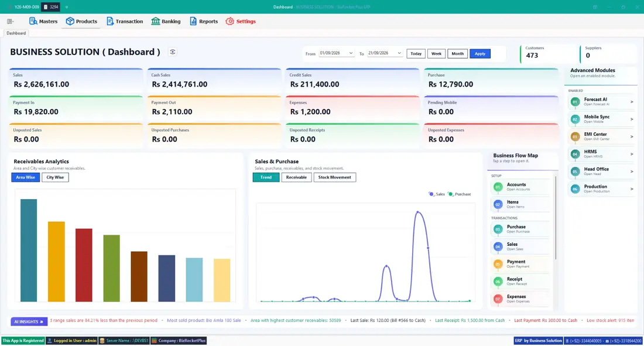The height and width of the screenshot is (346, 644).
Task: Expand the HRMS chevron arrow
Action: point(632,154)
